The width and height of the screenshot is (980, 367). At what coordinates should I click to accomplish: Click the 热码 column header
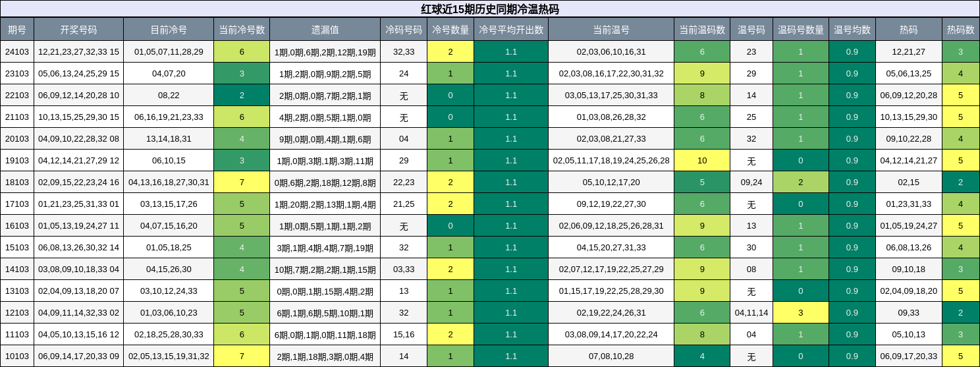(909, 30)
